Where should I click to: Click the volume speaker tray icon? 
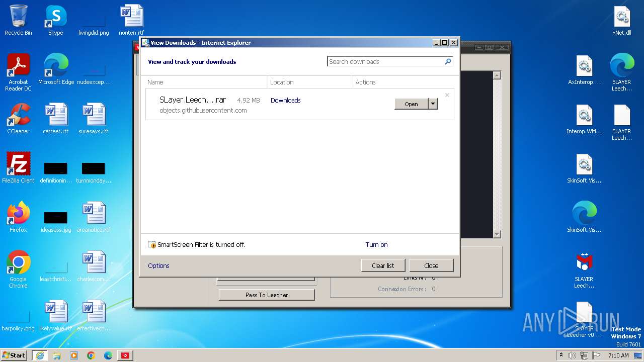coord(572,355)
